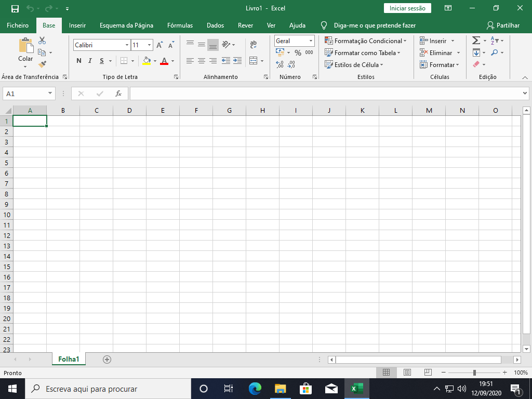Image resolution: width=532 pixels, height=399 pixels.
Task: Click the Diga-me search field
Action: tap(375, 25)
